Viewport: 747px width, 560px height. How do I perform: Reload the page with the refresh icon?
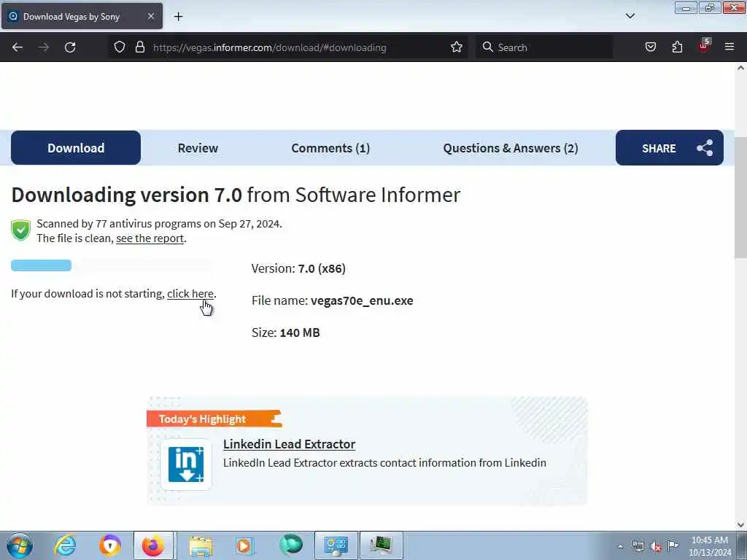pyautogui.click(x=70, y=47)
